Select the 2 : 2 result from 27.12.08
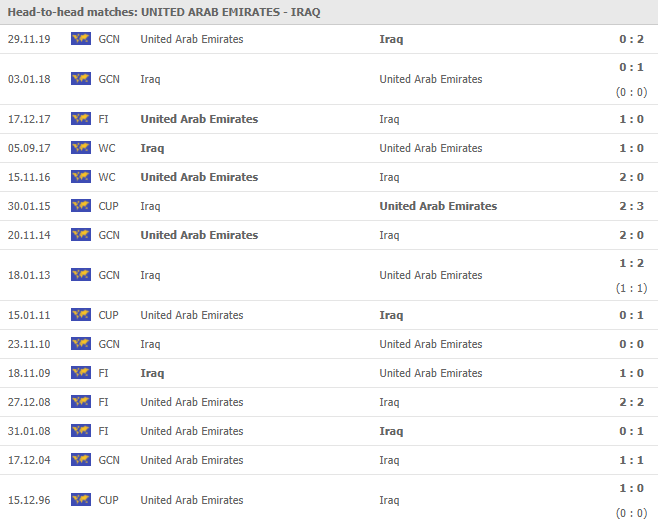Screen dimensions: 658x524 (x=633, y=402)
